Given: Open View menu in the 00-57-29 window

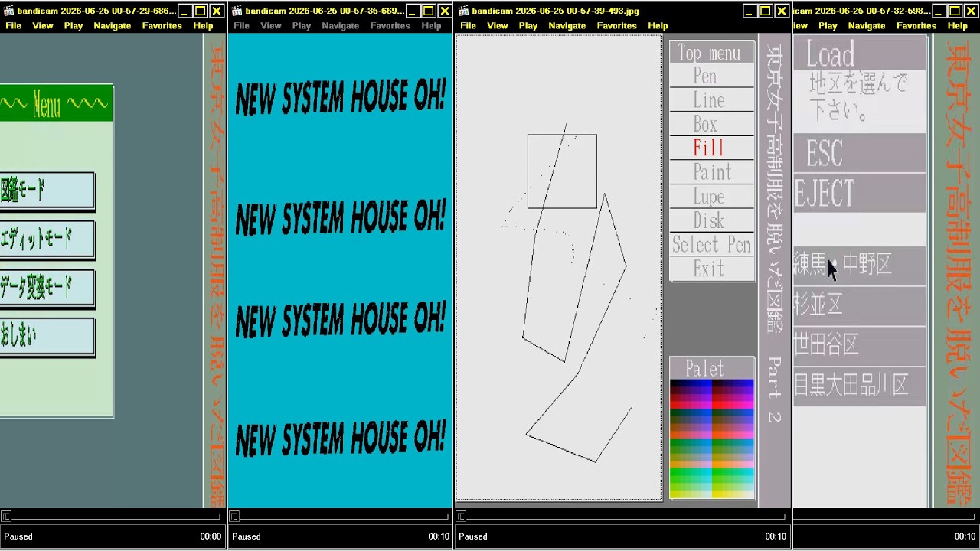Looking at the screenshot, I should pos(43,25).
